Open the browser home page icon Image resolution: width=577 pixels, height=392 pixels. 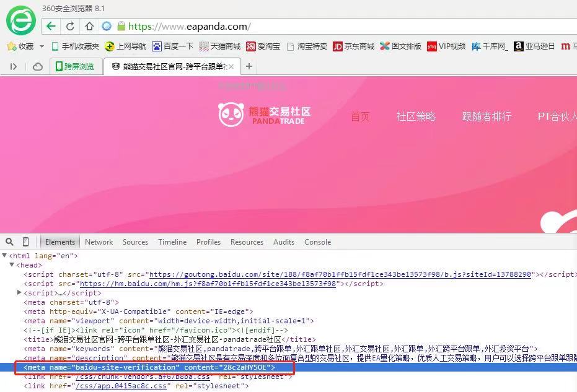89,26
